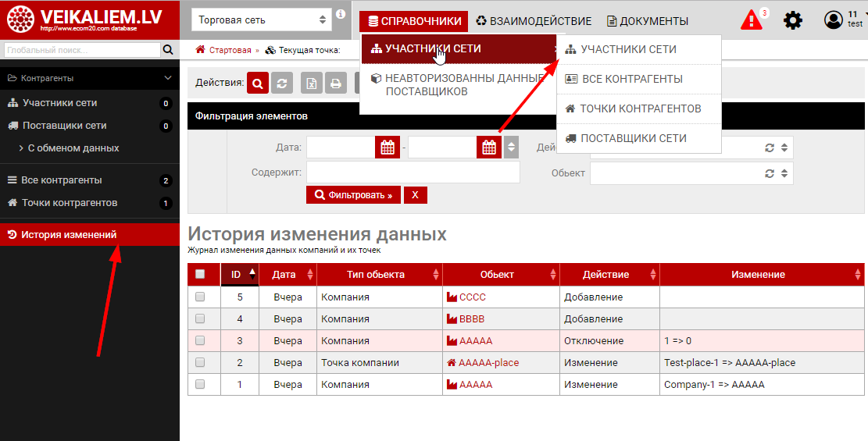868x441 pixels.
Task: Open the start date calendar picker
Action: [388, 147]
